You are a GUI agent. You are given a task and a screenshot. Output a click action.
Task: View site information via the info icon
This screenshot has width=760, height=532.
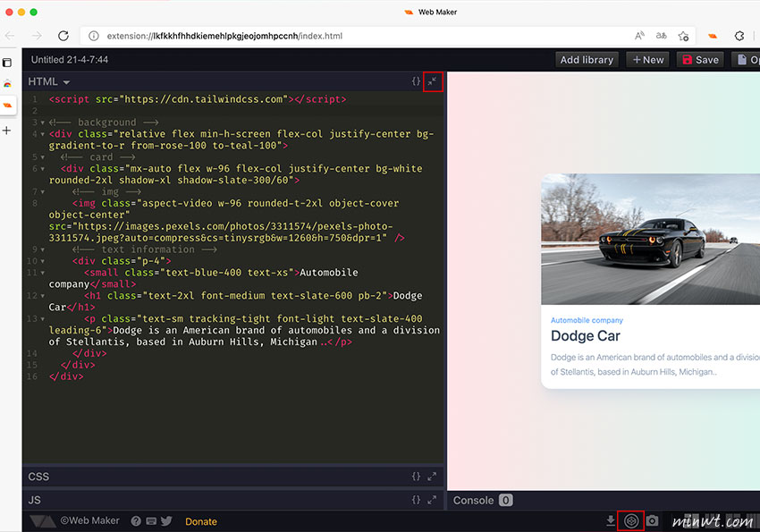94,36
